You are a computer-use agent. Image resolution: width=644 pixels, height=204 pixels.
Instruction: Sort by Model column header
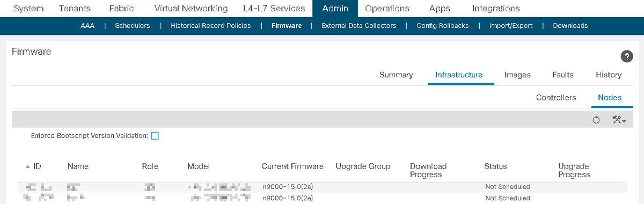pyautogui.click(x=199, y=166)
